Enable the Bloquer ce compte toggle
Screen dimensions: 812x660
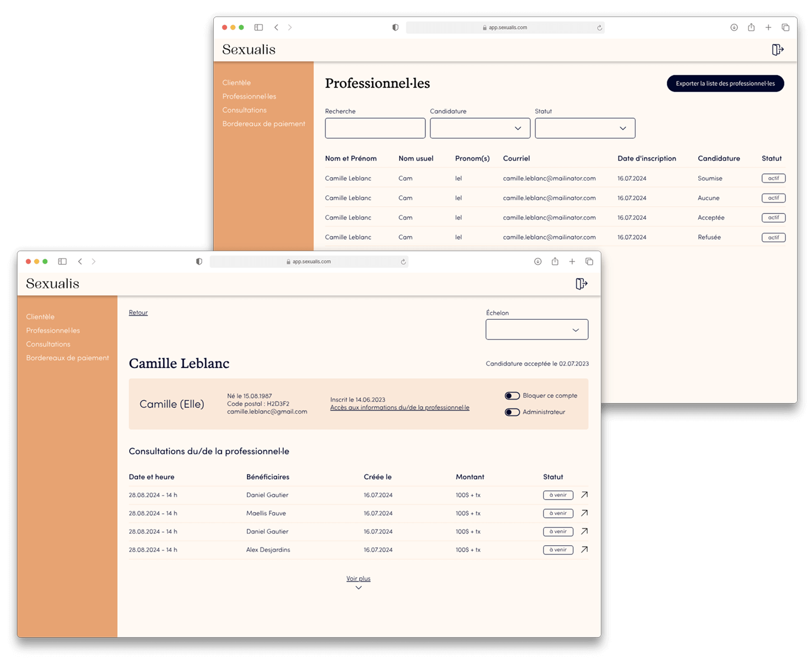(x=512, y=396)
